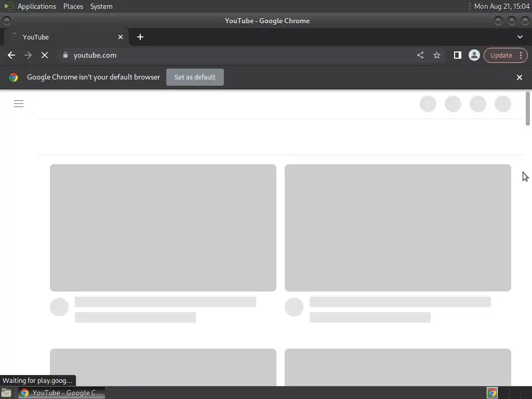Open the Places menu
Screen dimensions: 532x399
73,6
